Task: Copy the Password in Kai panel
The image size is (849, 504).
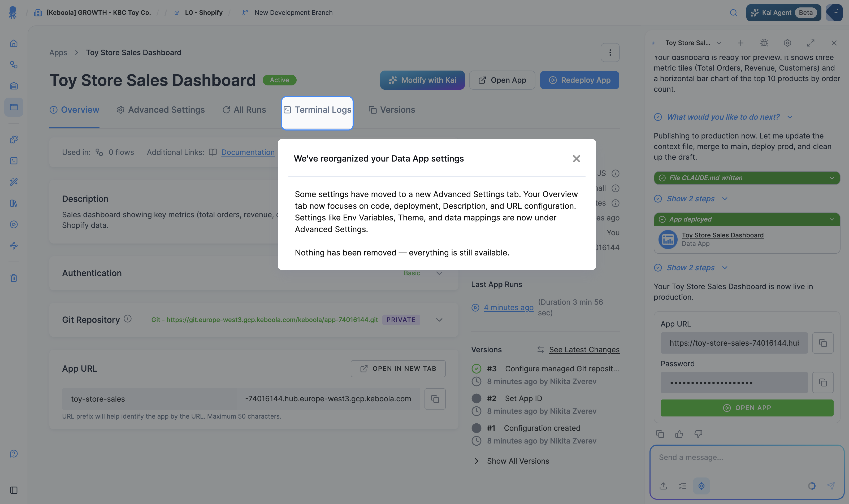Action: pos(822,383)
